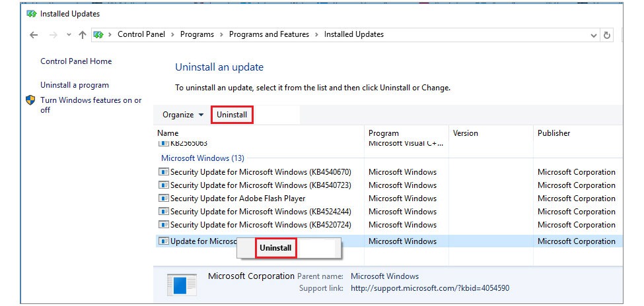This screenshot has width=644, height=306.
Task: Click the shield icon beside Turn Windows features
Action: pos(30,100)
